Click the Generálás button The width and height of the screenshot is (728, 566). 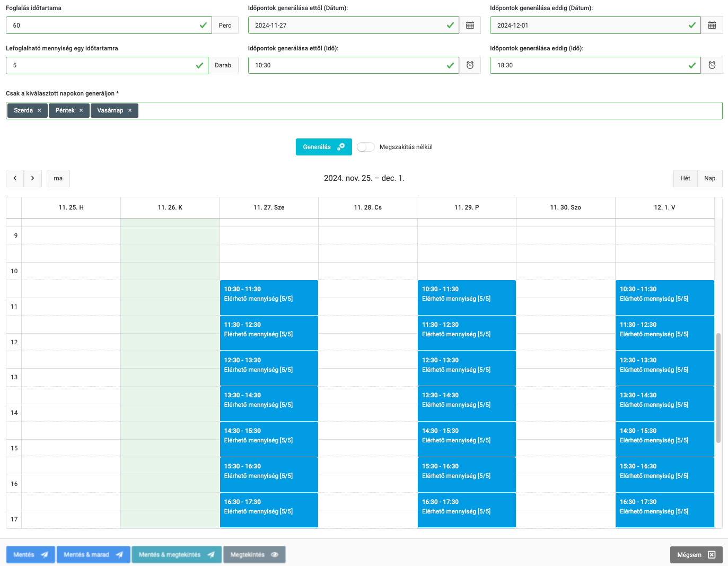tap(323, 147)
